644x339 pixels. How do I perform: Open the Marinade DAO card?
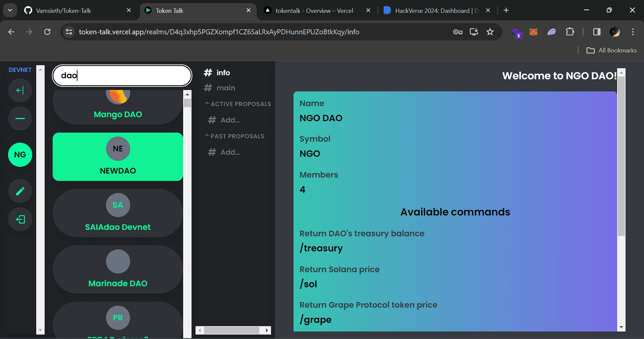point(118,269)
